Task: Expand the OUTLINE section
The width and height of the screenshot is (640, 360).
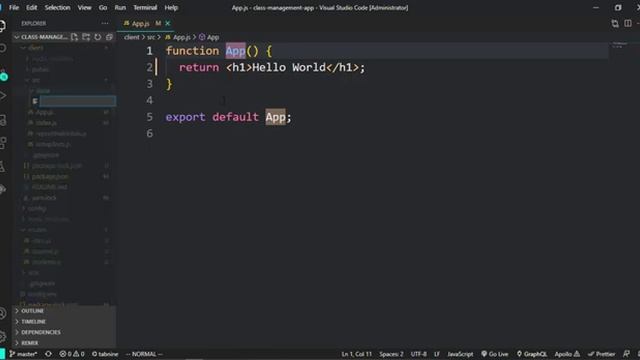Action: [x=64, y=311]
